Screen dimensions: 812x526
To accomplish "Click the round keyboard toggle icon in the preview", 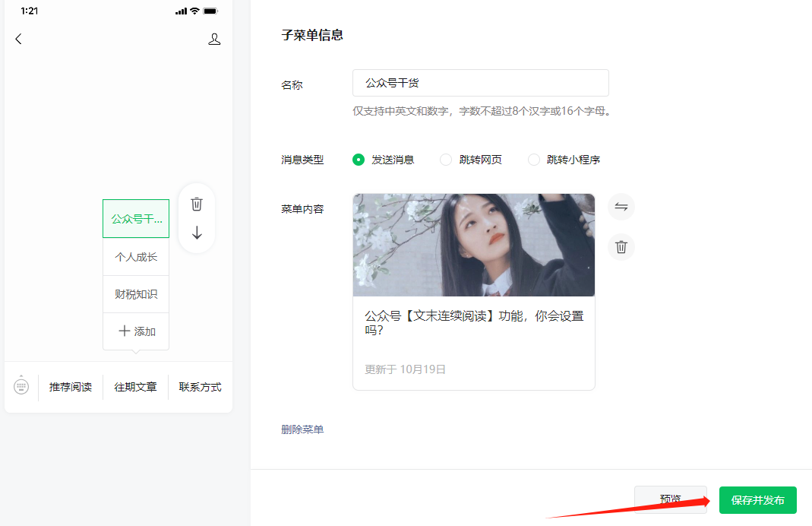I will (x=21, y=386).
